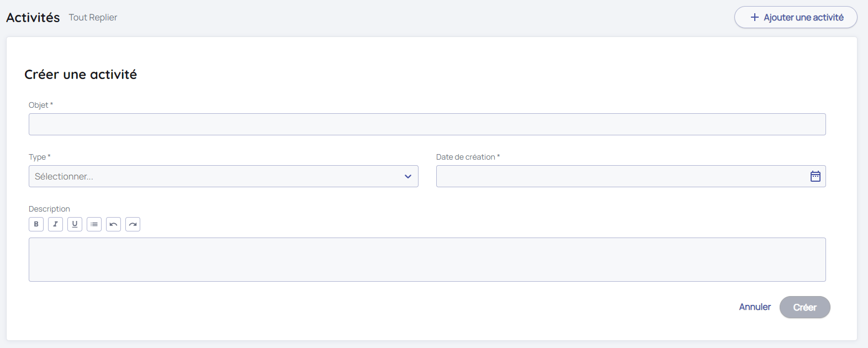Open the calendar date picker icon

[x=815, y=176]
